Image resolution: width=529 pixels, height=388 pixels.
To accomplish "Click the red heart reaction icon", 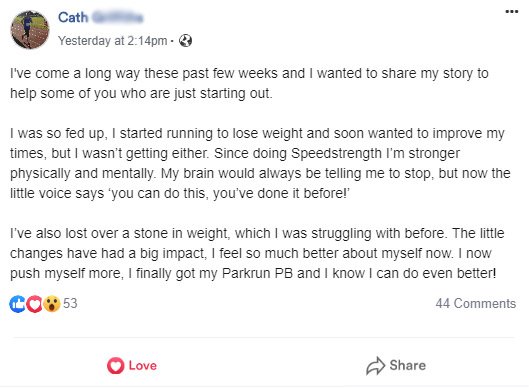I will (34, 304).
